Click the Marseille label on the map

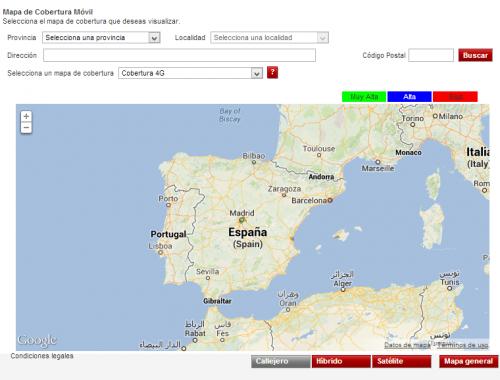click(x=378, y=168)
